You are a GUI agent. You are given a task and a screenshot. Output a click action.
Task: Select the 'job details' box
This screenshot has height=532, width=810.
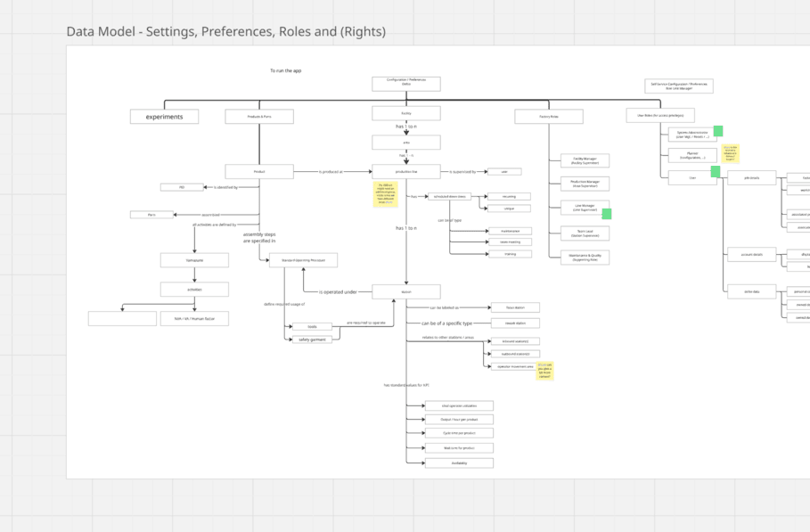[x=751, y=177]
